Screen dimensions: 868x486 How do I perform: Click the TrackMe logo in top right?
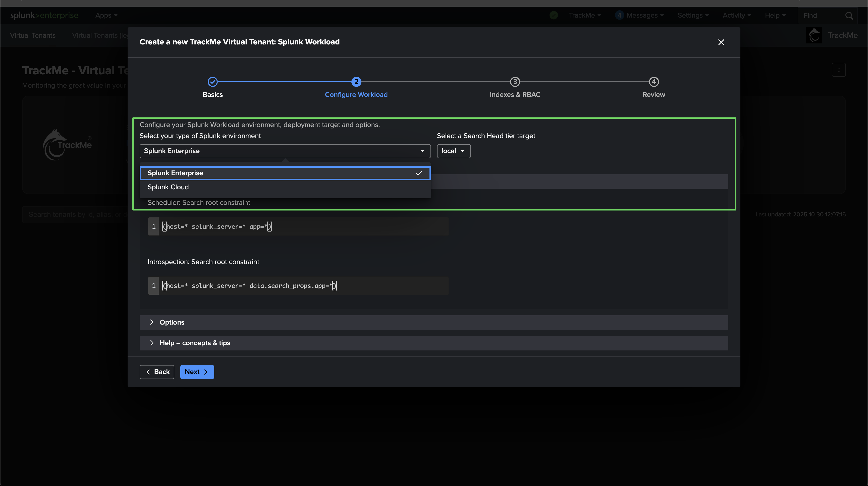tap(814, 35)
